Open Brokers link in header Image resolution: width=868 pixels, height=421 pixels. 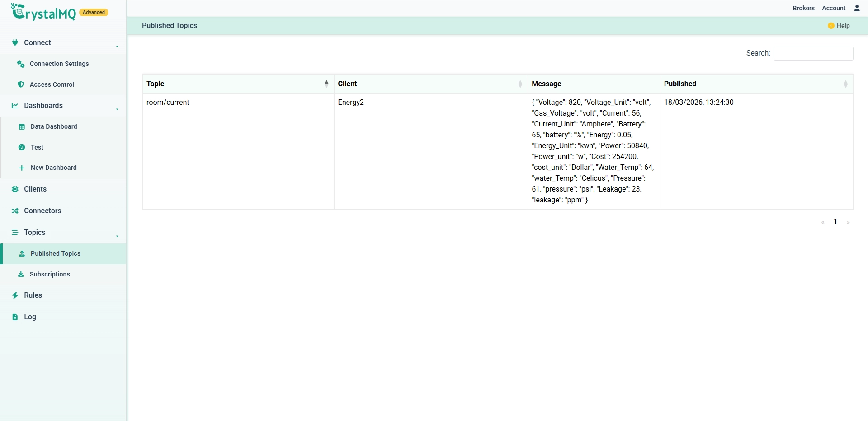(x=803, y=8)
